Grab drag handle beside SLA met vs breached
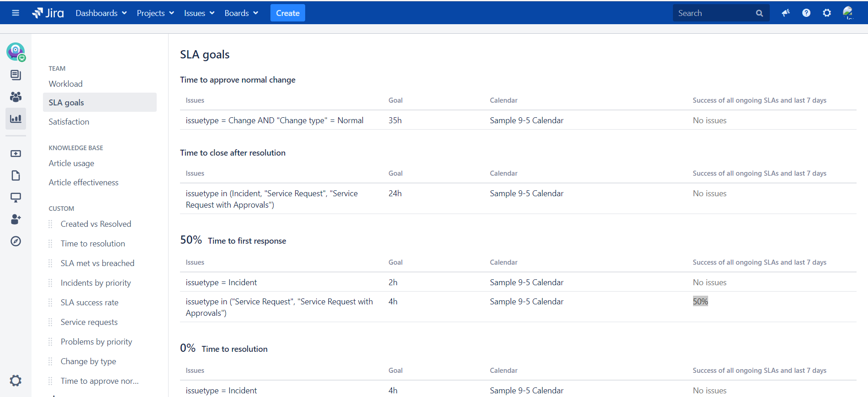 [50, 263]
